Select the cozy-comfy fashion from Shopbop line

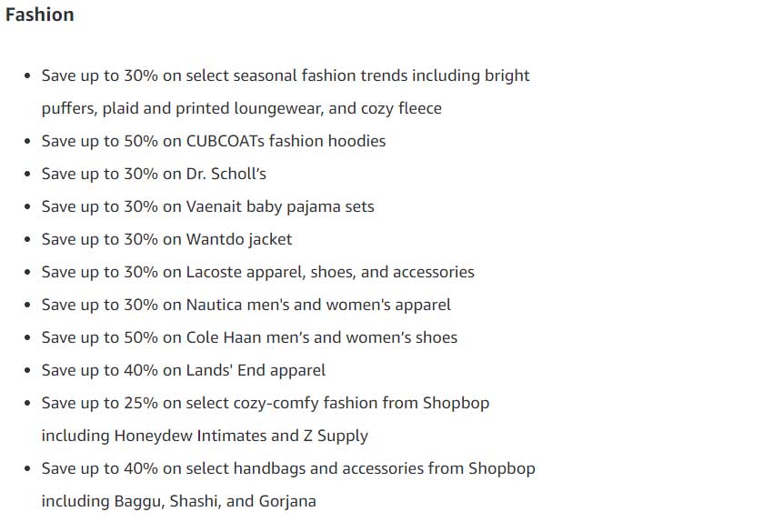click(x=266, y=403)
